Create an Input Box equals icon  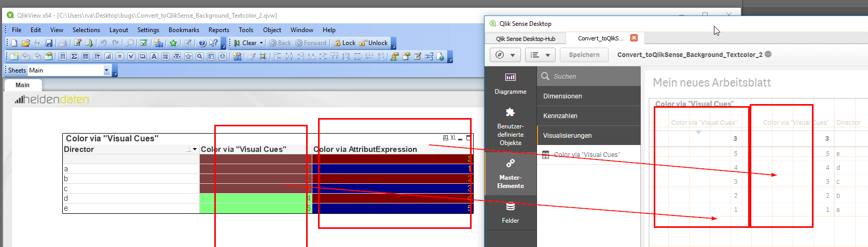120,56
